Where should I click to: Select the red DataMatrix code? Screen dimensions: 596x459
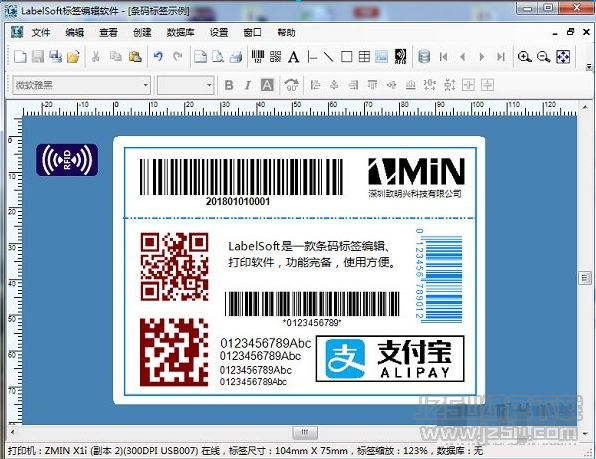point(174,352)
